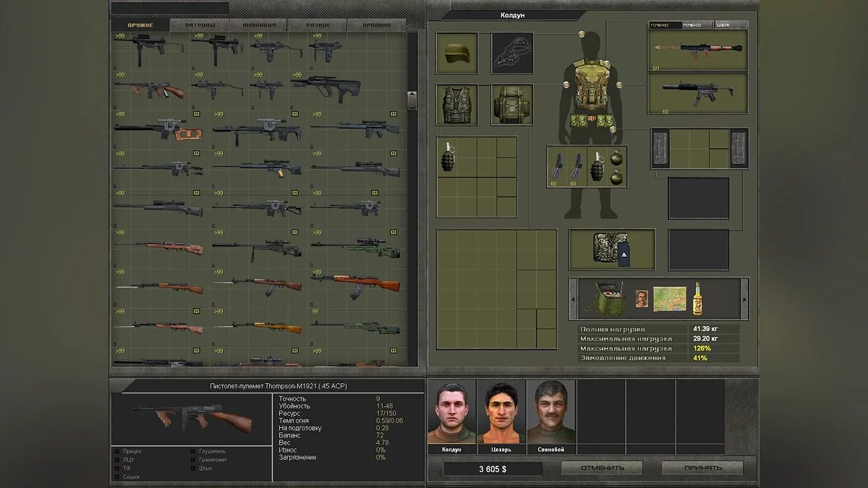Select Цезарь character portrait
868x488 pixels.
click(501, 416)
